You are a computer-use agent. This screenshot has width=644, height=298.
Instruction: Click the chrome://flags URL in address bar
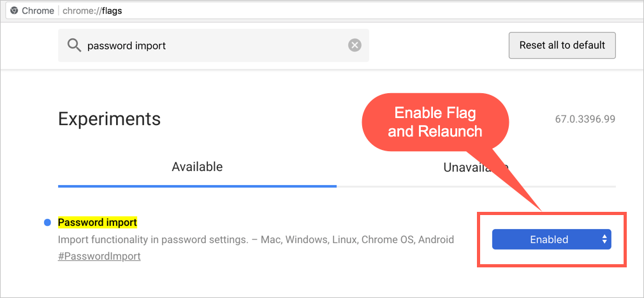point(103,11)
